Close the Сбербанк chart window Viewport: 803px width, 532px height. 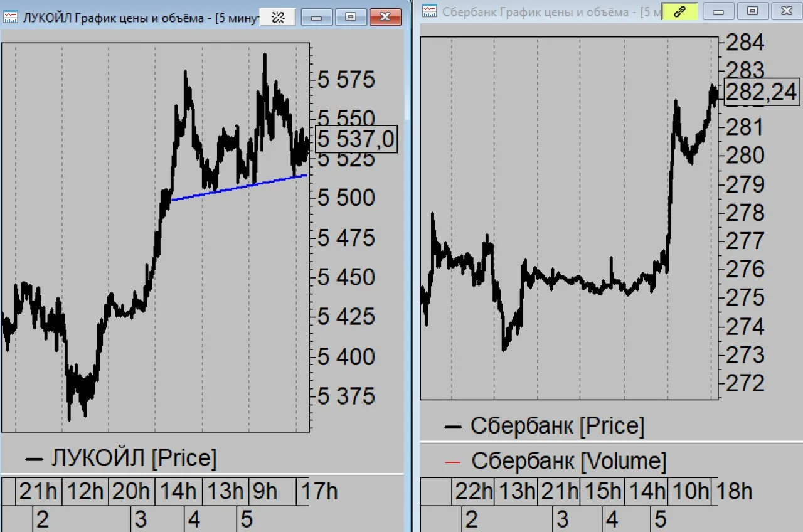(x=787, y=11)
